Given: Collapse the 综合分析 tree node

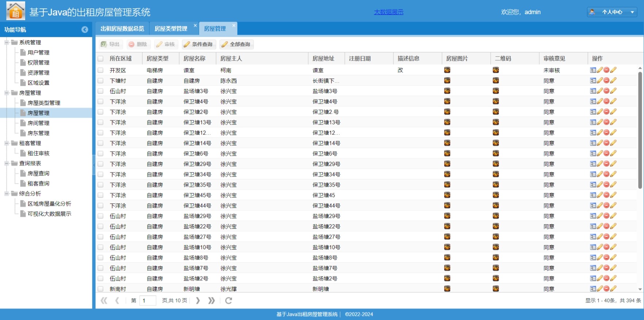Looking at the screenshot, I should pos(7,193).
